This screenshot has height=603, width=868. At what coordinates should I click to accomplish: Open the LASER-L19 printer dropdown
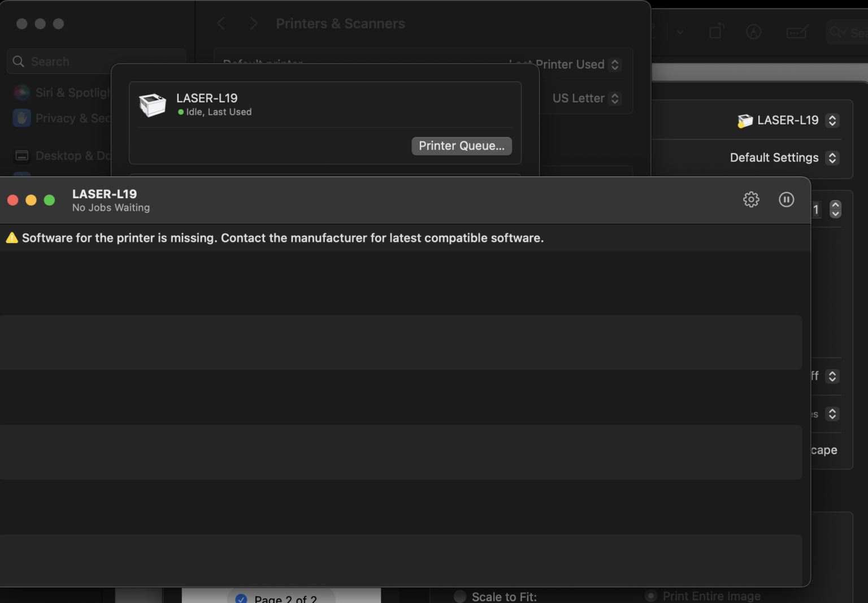(x=788, y=120)
